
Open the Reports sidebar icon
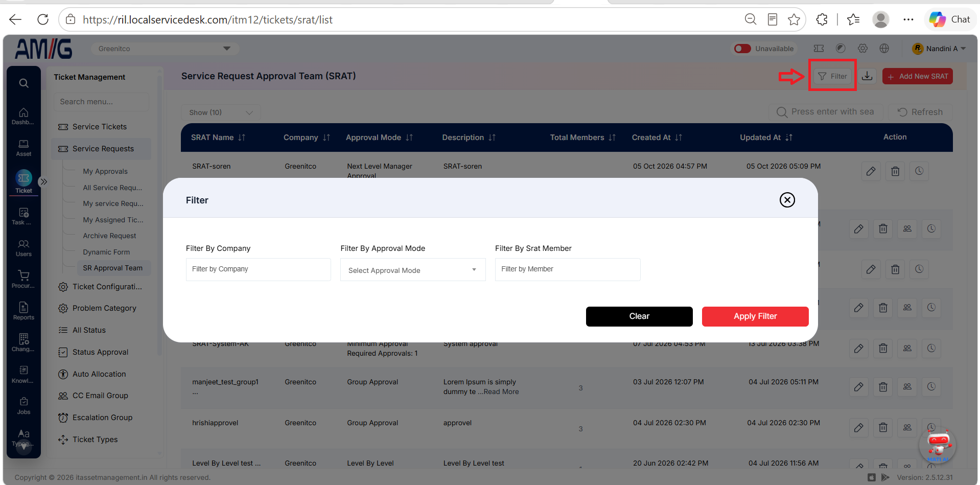pos(24,311)
